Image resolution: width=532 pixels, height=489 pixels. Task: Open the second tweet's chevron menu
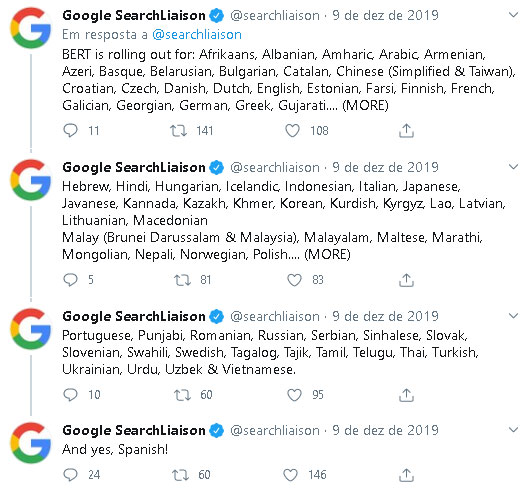(x=514, y=167)
